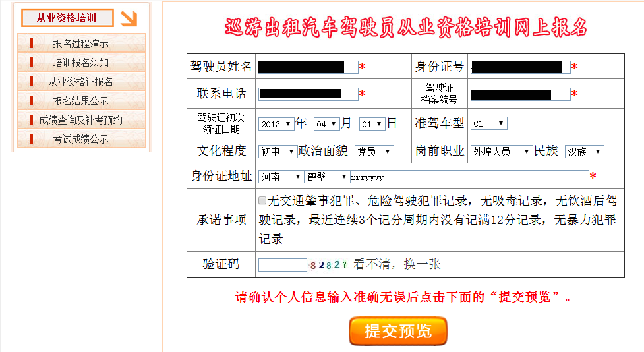This screenshot has height=352, width=644.
Task: Open the city dropdown showing 鹤壁
Action: [328, 177]
